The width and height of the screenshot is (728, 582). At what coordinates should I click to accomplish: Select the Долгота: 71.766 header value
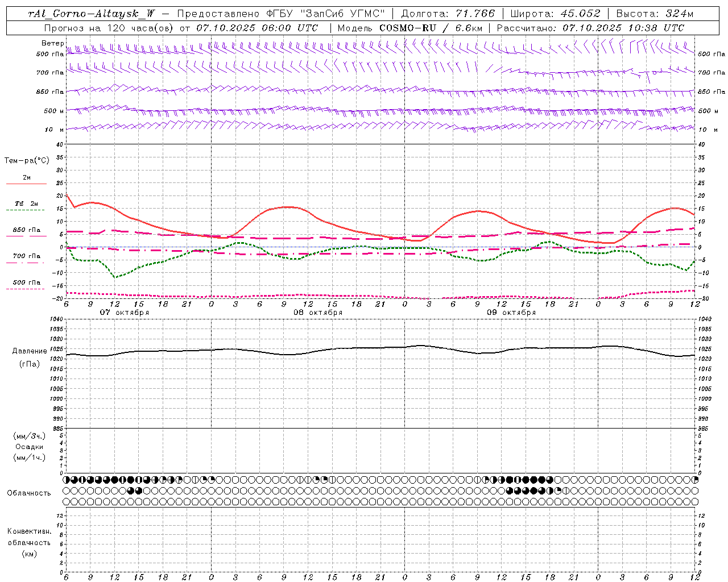tap(448, 14)
